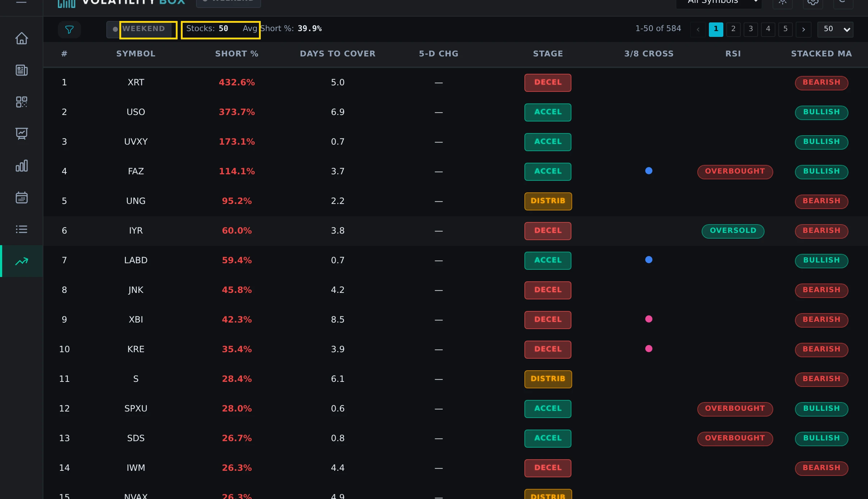Click the DECEL stage badge for JNK
This screenshot has width=868, height=499.
pos(548,290)
